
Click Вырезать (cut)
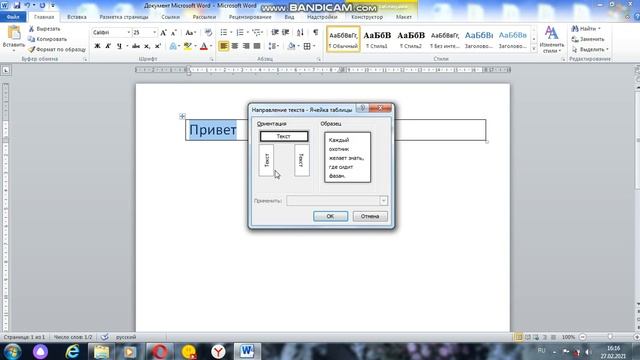click(x=44, y=29)
